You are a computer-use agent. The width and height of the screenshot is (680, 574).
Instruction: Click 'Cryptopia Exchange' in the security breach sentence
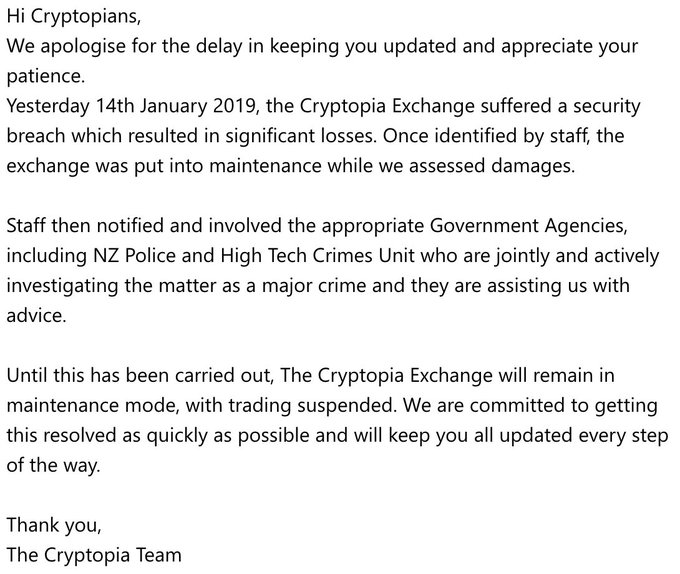coord(387,106)
